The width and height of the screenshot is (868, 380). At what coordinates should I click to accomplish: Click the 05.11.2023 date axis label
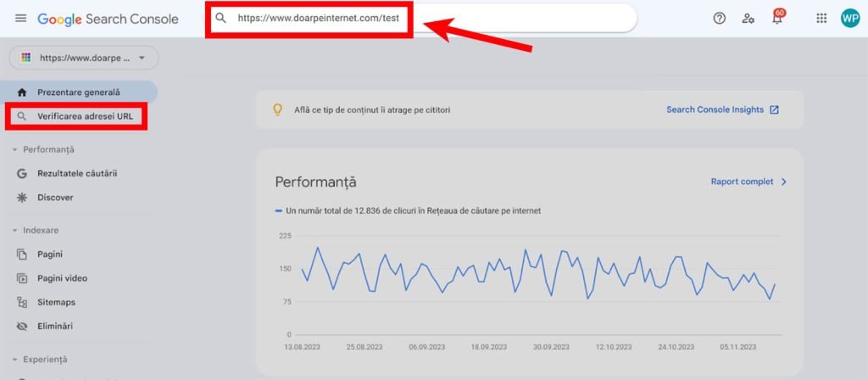[x=738, y=347]
